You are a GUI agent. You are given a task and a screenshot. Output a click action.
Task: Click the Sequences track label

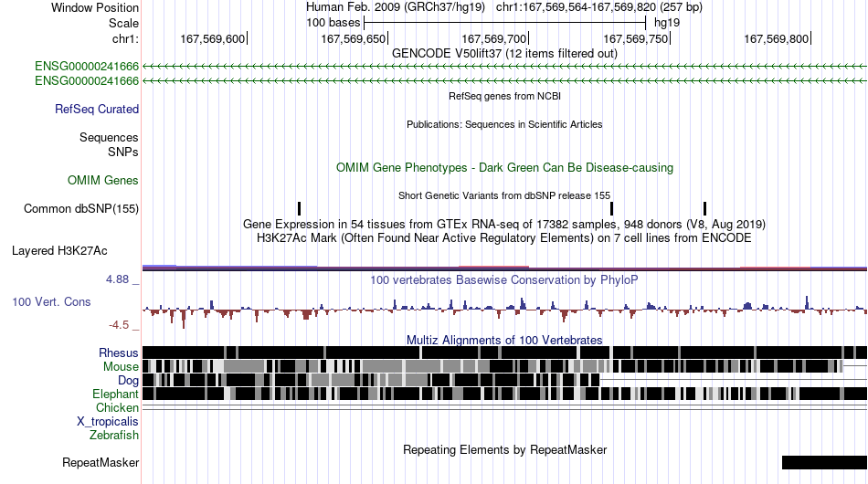pyautogui.click(x=109, y=137)
